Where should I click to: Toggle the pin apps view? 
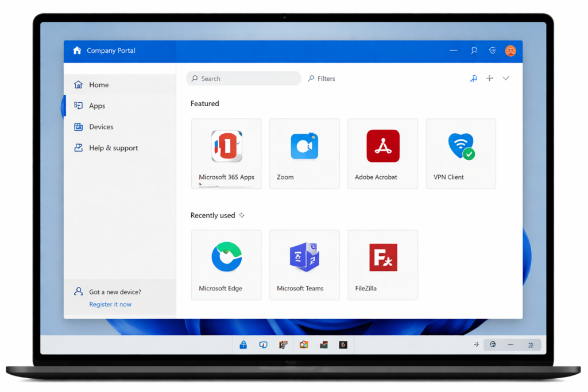pyautogui.click(x=473, y=78)
